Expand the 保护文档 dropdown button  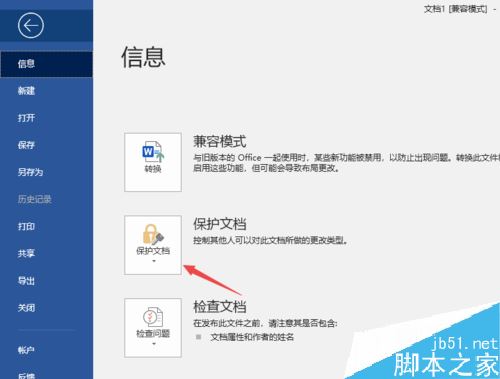[153, 245]
